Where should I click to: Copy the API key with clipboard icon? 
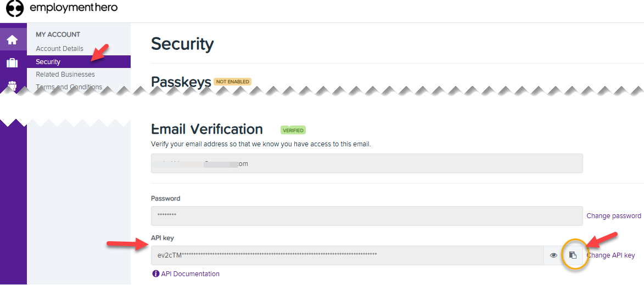click(573, 255)
